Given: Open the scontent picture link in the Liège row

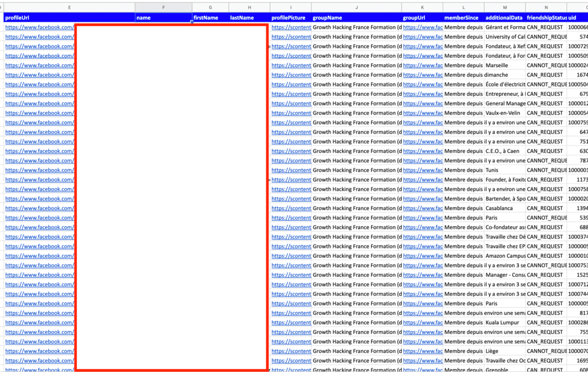Looking at the screenshot, I should point(292,351).
